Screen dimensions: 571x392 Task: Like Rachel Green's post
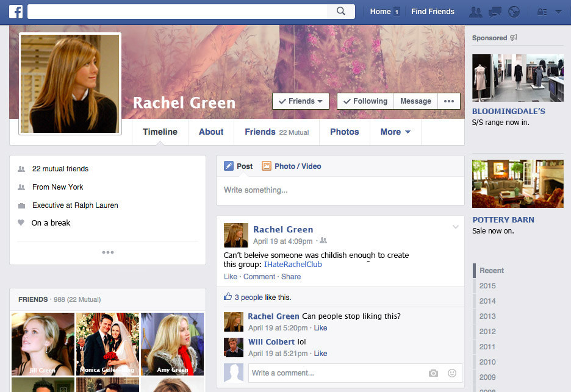231,277
